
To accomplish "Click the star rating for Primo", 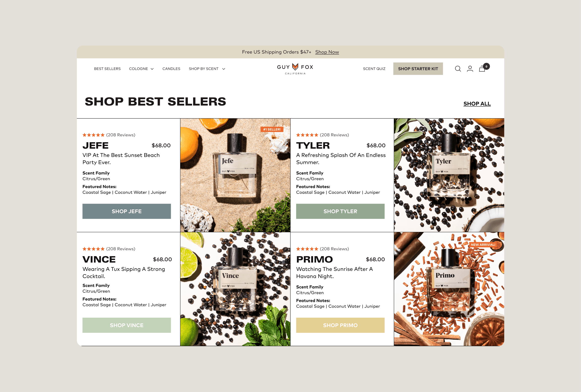I will point(307,249).
